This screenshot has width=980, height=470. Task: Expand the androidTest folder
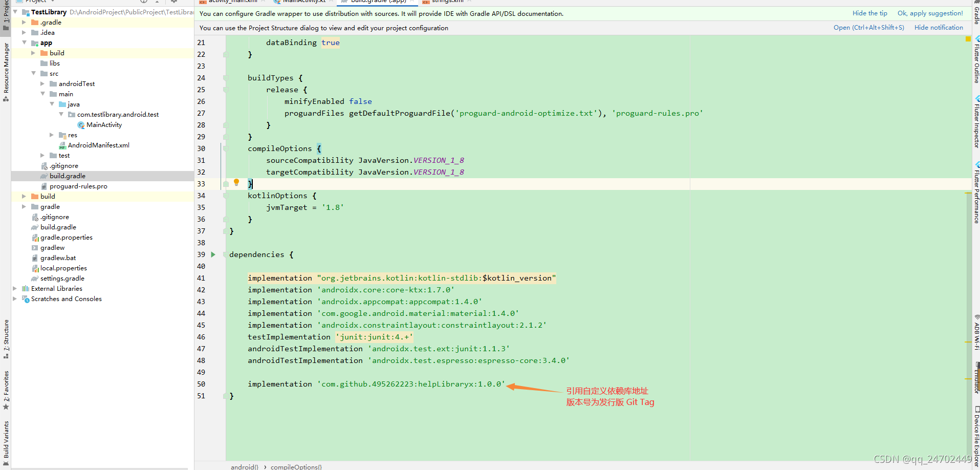click(x=42, y=84)
